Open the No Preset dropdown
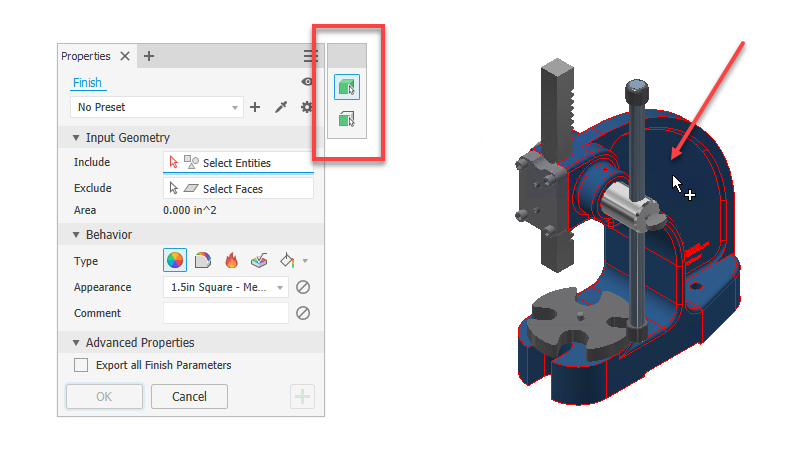The height and width of the screenshot is (450, 800). click(156, 107)
